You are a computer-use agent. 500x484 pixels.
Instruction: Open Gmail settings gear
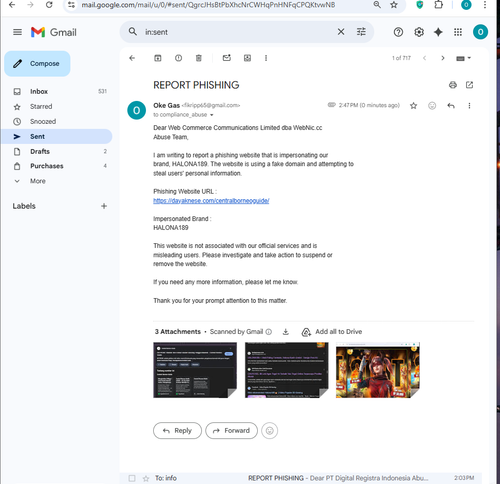pyautogui.click(x=419, y=32)
